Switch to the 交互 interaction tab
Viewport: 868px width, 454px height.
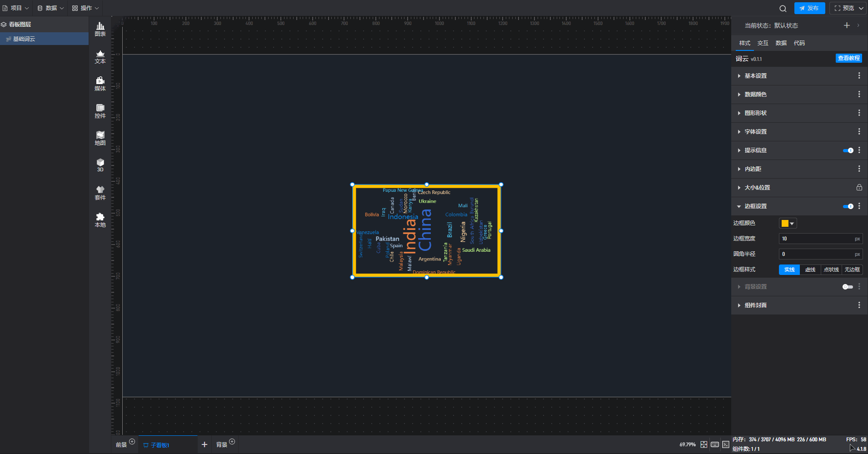click(x=763, y=43)
